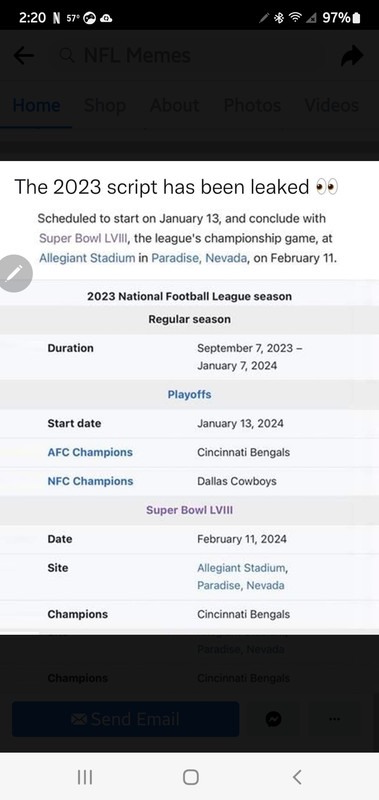The width and height of the screenshot is (379, 800).
Task: Open the Messenger icon button
Action: tap(273, 719)
